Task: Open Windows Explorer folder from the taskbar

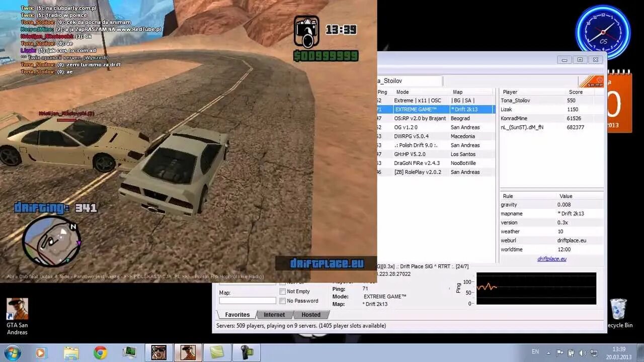Action: [71, 352]
